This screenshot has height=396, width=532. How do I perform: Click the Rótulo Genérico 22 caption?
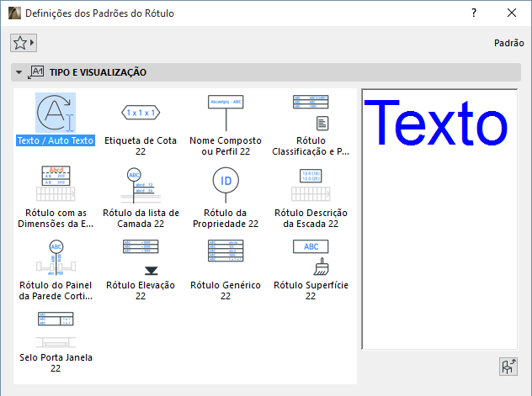(226, 290)
